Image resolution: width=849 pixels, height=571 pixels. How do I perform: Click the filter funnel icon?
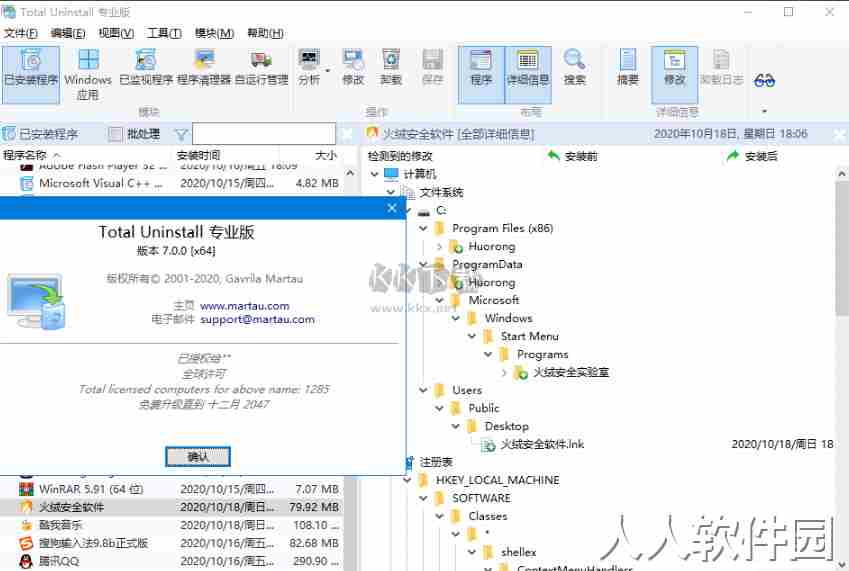181,134
